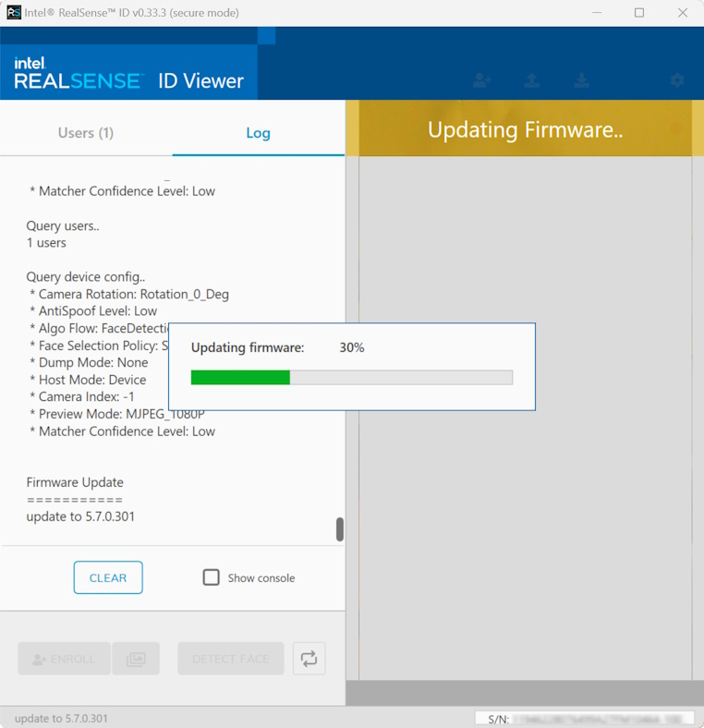Click the repeat loop icon button
704x728 pixels.
click(309, 659)
